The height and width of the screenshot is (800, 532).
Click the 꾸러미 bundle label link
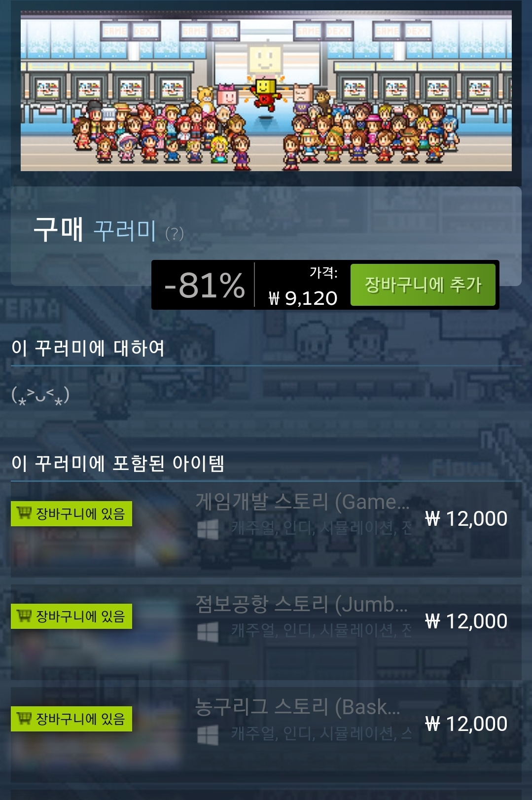(125, 230)
